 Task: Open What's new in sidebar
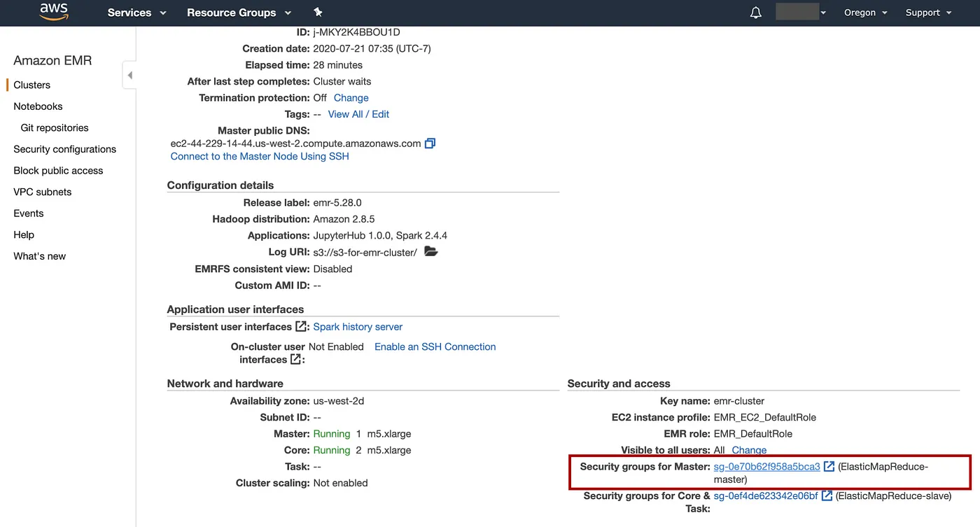click(x=40, y=256)
